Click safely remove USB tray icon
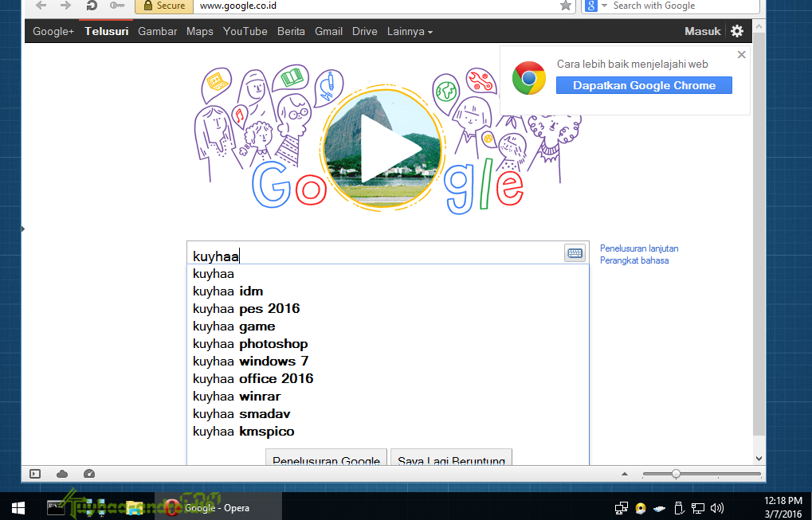Image resolution: width=812 pixels, height=520 pixels. pyautogui.click(x=679, y=508)
